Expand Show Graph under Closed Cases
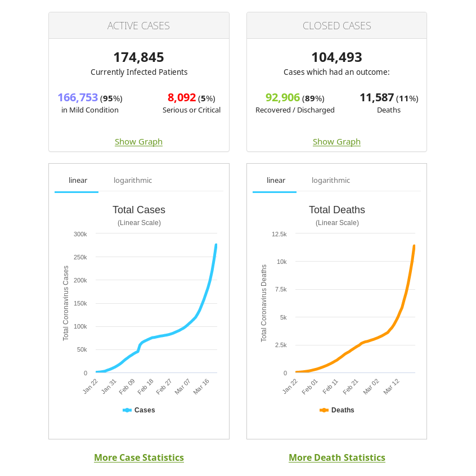The height and width of the screenshot is (476, 476). point(336,142)
